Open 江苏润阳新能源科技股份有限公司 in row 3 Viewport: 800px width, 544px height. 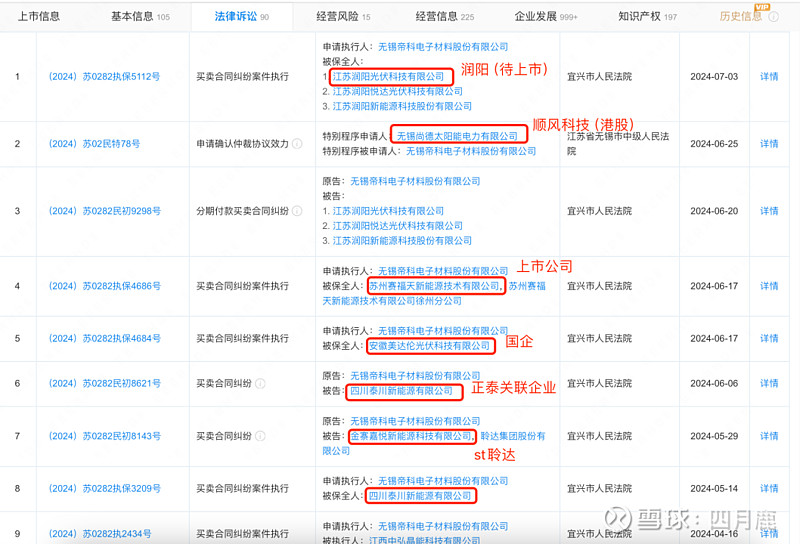402,240
